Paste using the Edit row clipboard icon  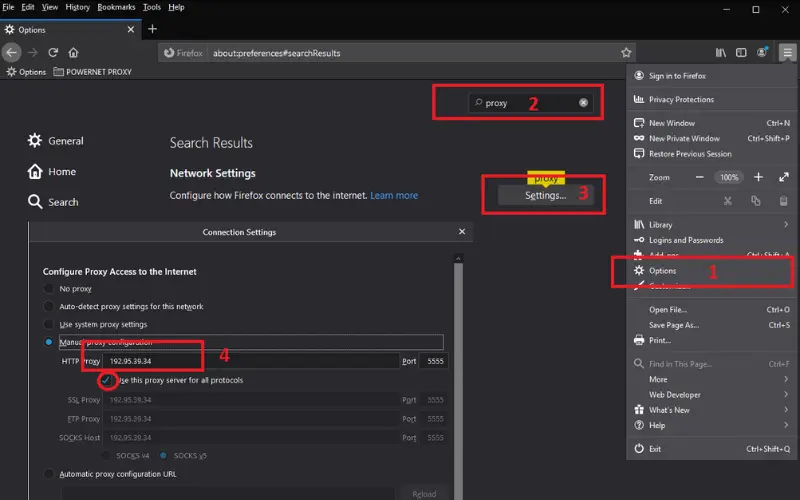pyautogui.click(x=784, y=201)
